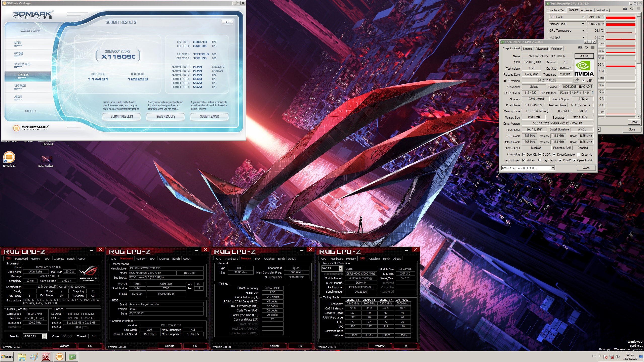
Task: Switch to GPU-Z from the taskbar
Action: tap(72, 357)
